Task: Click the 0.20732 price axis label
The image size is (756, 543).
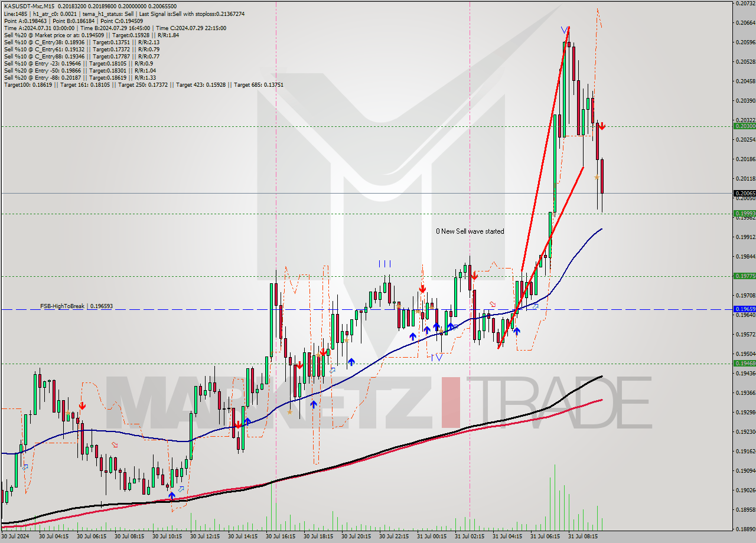Action: 745,4
